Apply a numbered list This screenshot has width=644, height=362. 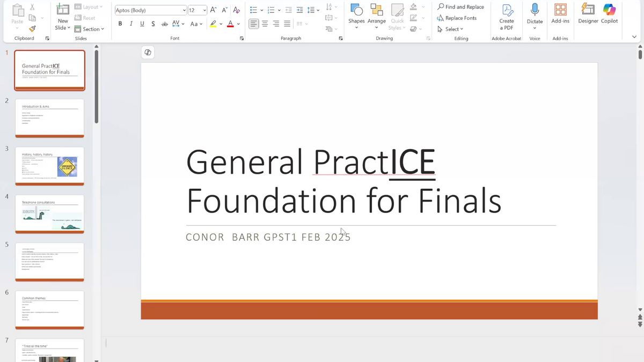pyautogui.click(x=271, y=10)
